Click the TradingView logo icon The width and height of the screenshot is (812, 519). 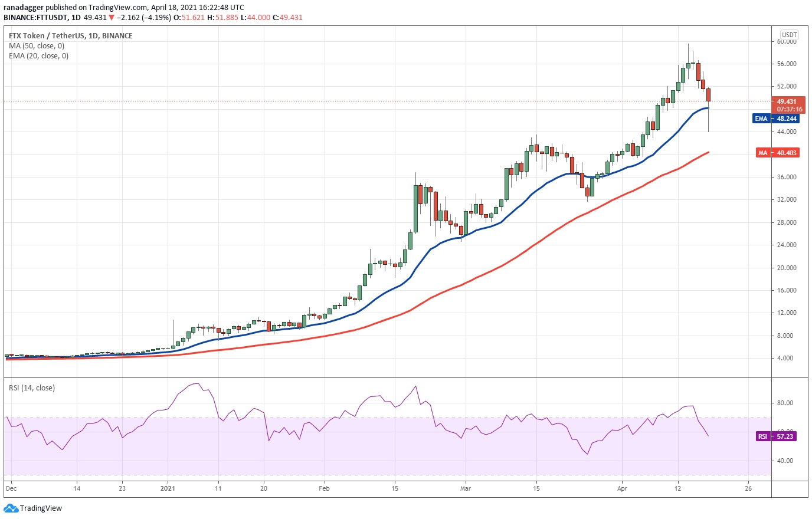click(11, 508)
